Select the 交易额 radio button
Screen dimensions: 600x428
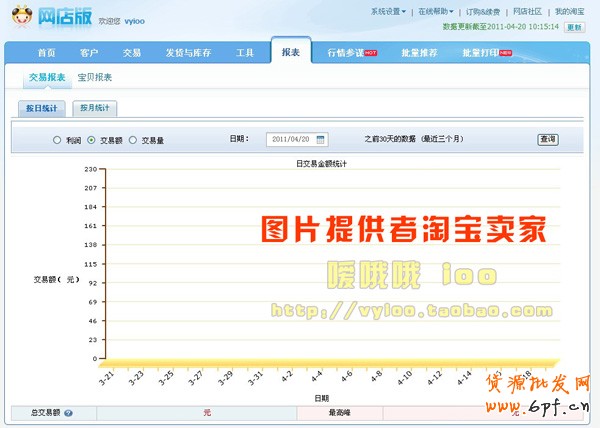92,140
